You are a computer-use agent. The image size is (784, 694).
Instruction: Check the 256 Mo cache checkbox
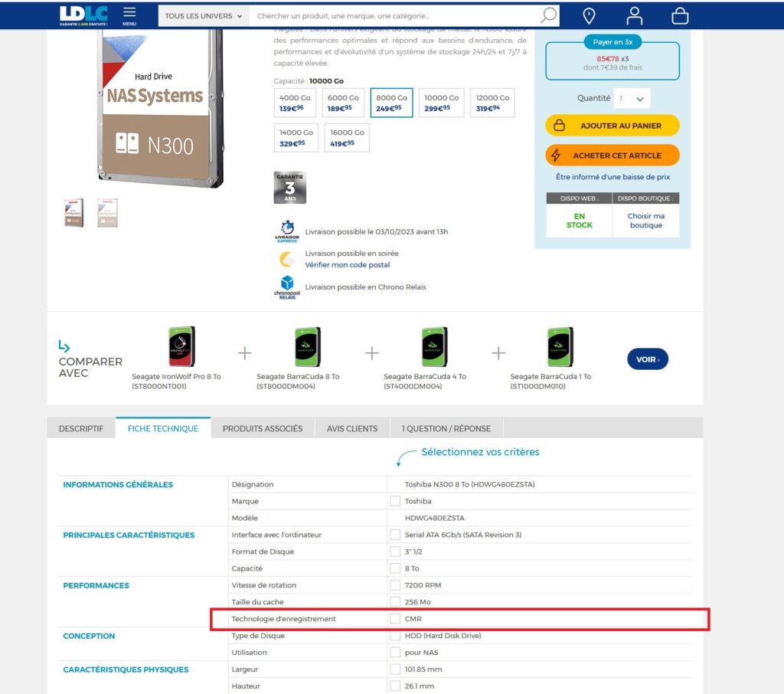pyautogui.click(x=396, y=602)
